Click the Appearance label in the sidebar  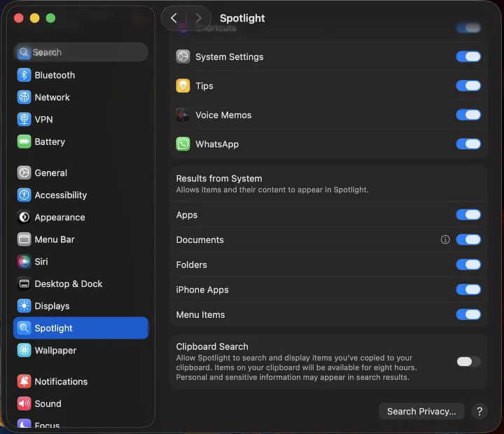59,218
